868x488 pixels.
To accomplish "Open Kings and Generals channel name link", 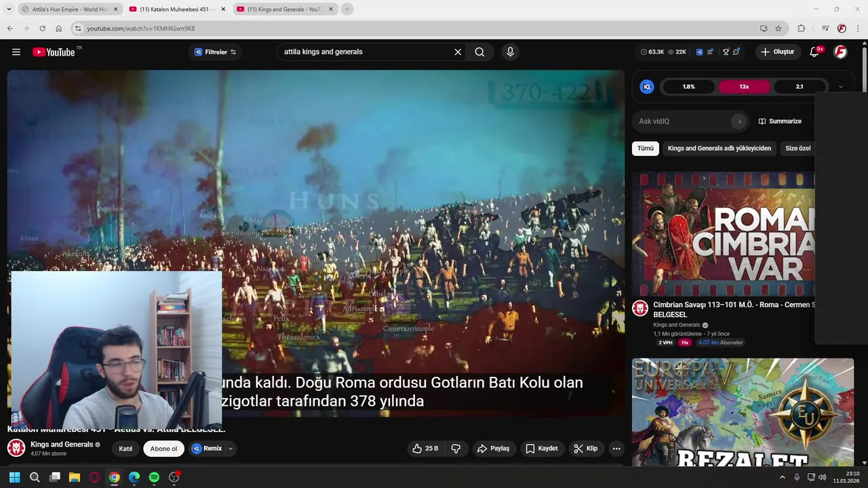I will pos(62,445).
